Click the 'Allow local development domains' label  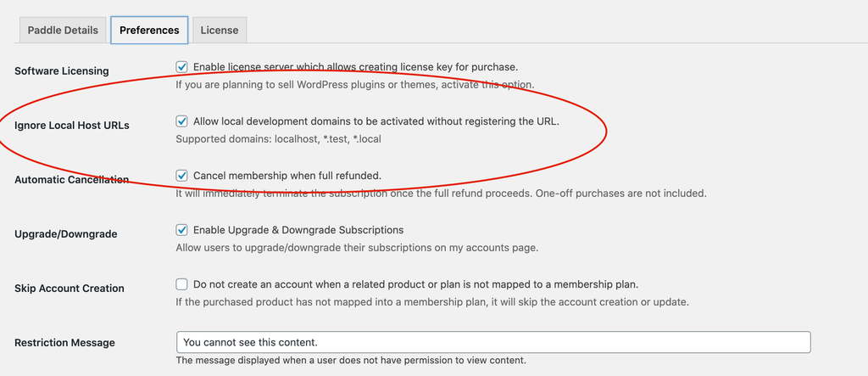(376, 121)
